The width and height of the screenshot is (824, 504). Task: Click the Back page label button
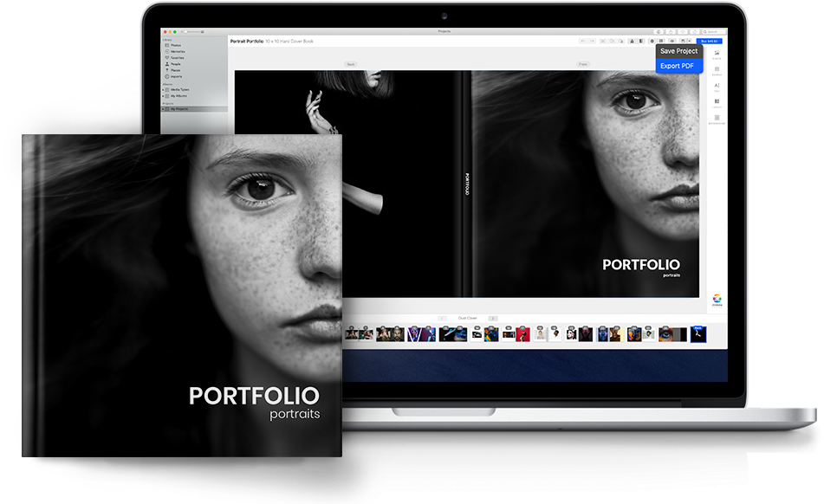point(351,64)
